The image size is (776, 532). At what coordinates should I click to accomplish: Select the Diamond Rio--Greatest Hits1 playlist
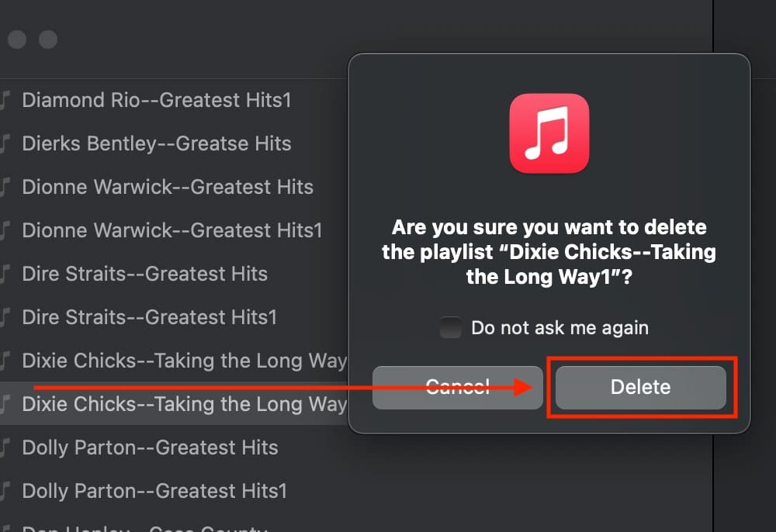coord(157,100)
